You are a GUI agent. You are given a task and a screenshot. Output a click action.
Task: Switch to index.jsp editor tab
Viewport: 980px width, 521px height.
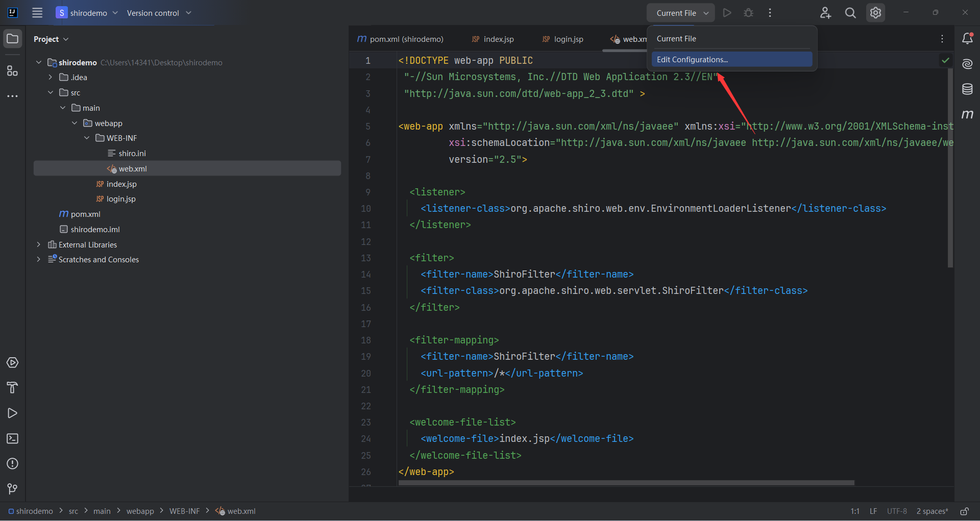point(493,39)
